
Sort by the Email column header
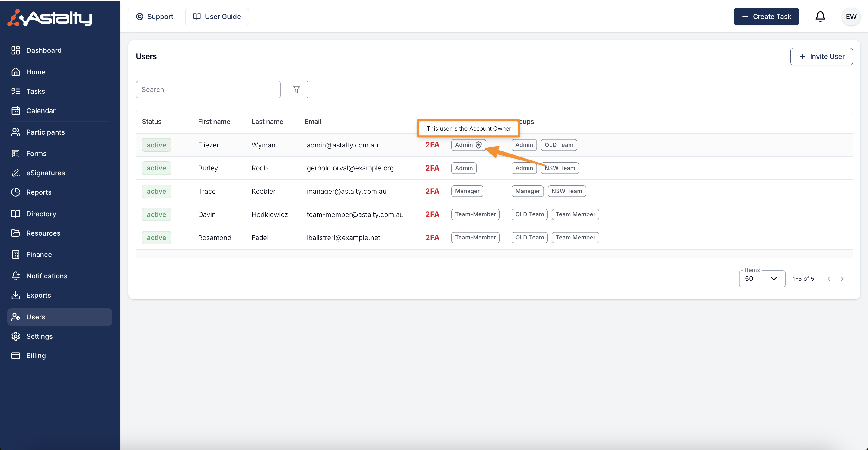[x=312, y=122]
